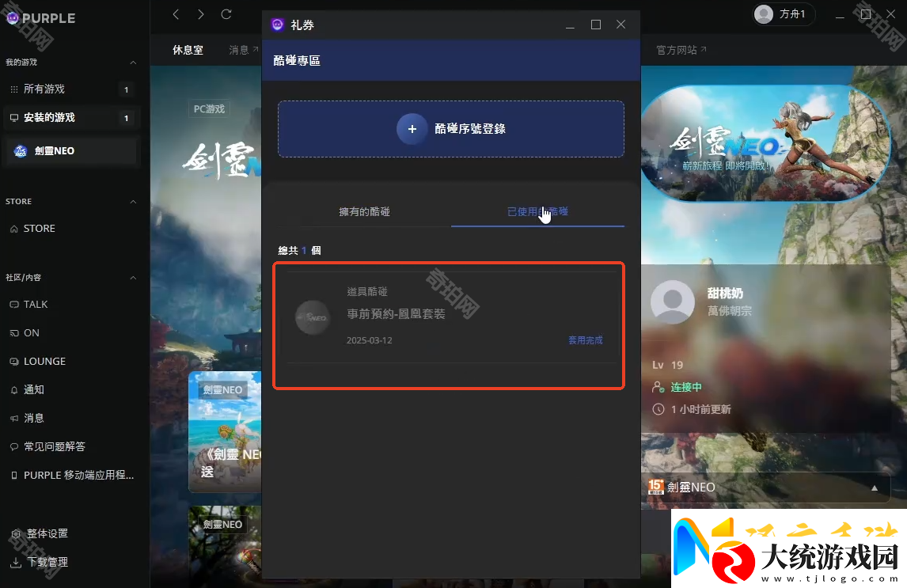Viewport: 907px width, 588px height.
Task: Click the 事前預約-凰凰套裝 coupon title
Action: click(x=396, y=313)
